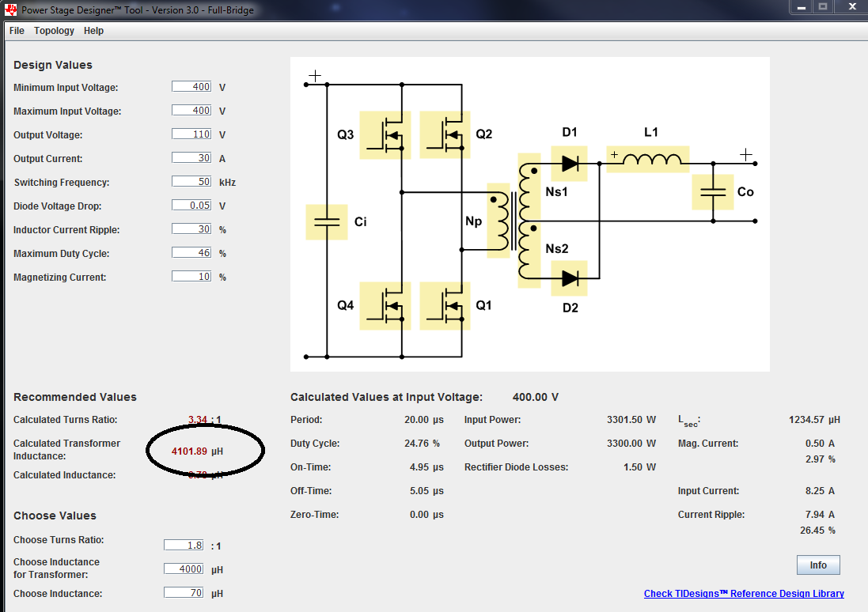Click the Co output capacitor symbol
This screenshot has height=612, width=868.
(713, 192)
